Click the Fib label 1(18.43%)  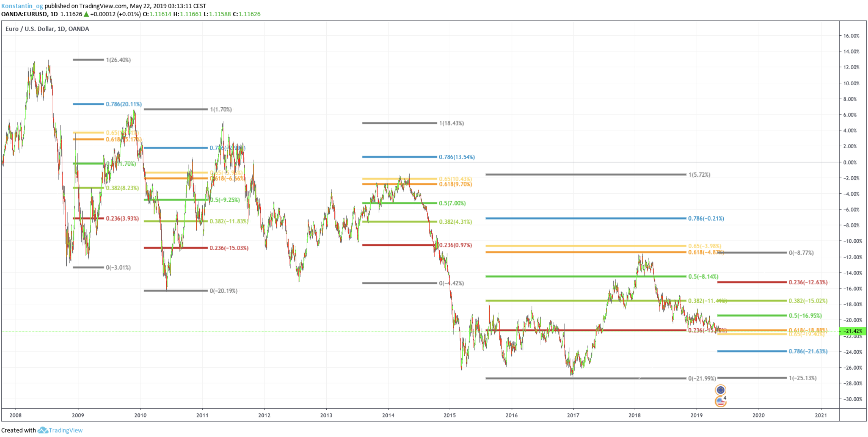[451, 123]
